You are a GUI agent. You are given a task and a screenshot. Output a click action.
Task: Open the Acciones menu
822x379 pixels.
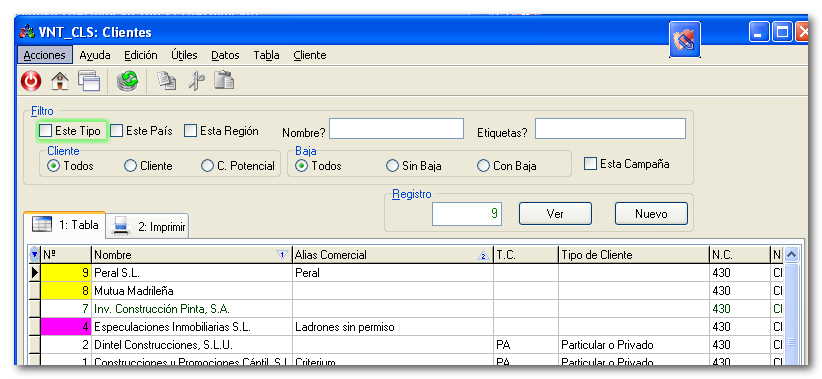coord(45,55)
